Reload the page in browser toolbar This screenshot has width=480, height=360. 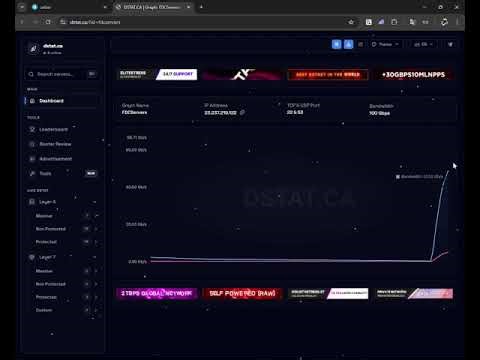(48, 22)
